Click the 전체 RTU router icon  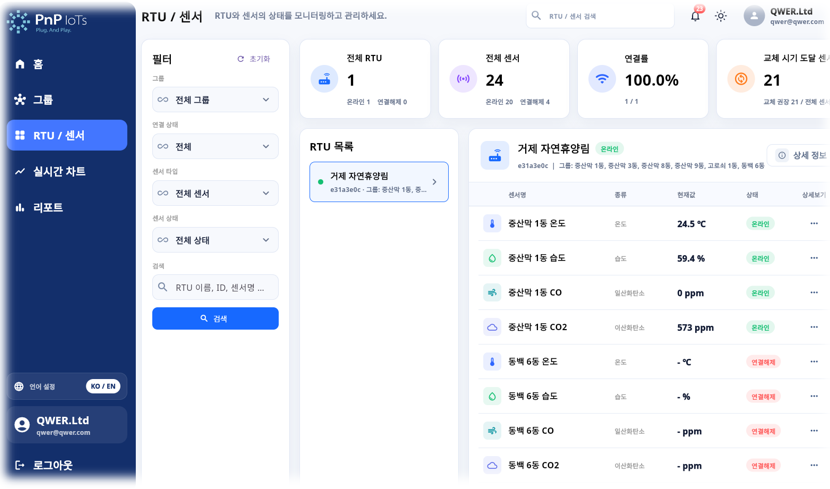coord(324,79)
